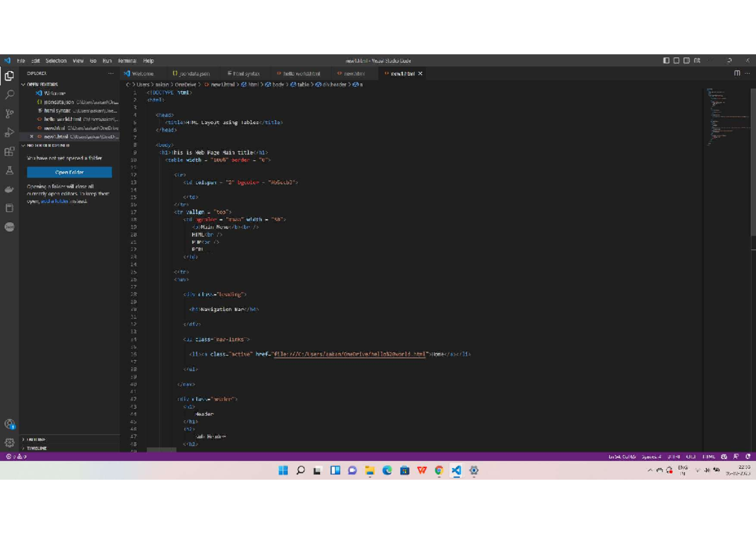Image resolution: width=756 pixels, height=534 pixels.
Task: Open Microsoft Edge from the taskbar
Action: pos(387,470)
